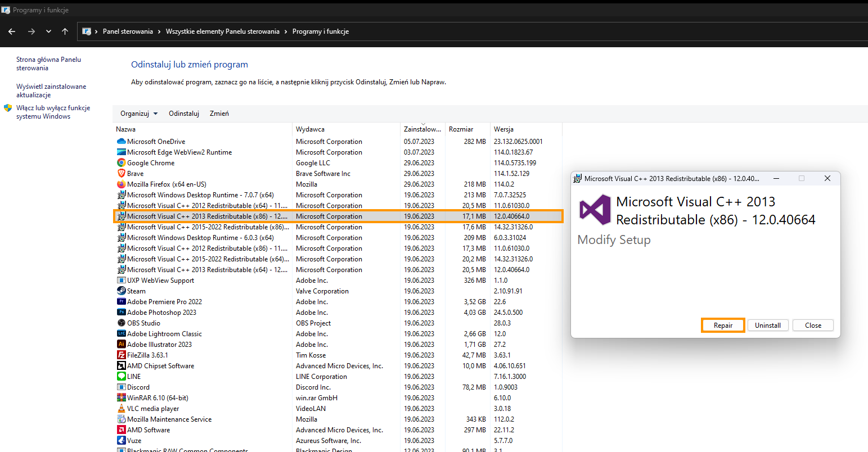The image size is (868, 452).
Task: Click the AMD Chipset Software icon
Action: [121, 366]
